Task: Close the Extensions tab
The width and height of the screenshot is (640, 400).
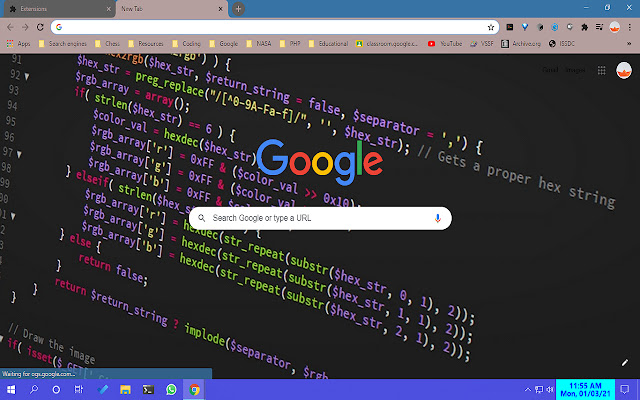Action: coord(109,9)
